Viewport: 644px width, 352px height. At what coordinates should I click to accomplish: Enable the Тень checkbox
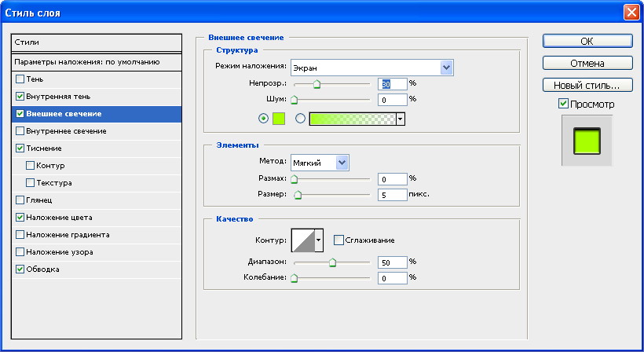(x=20, y=79)
